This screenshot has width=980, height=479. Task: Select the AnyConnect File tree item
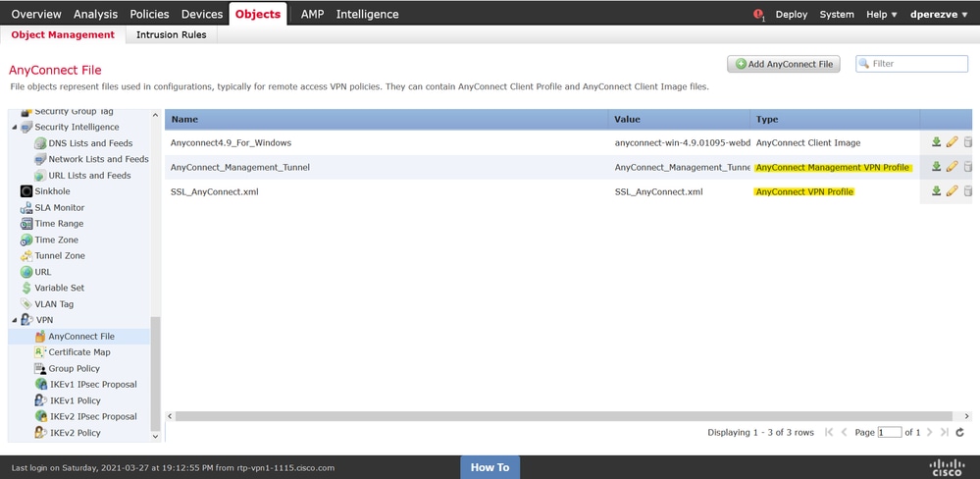point(79,337)
